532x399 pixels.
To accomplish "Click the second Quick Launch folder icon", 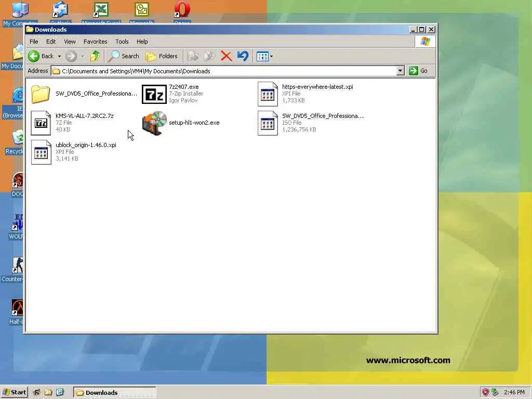I will click(48, 392).
